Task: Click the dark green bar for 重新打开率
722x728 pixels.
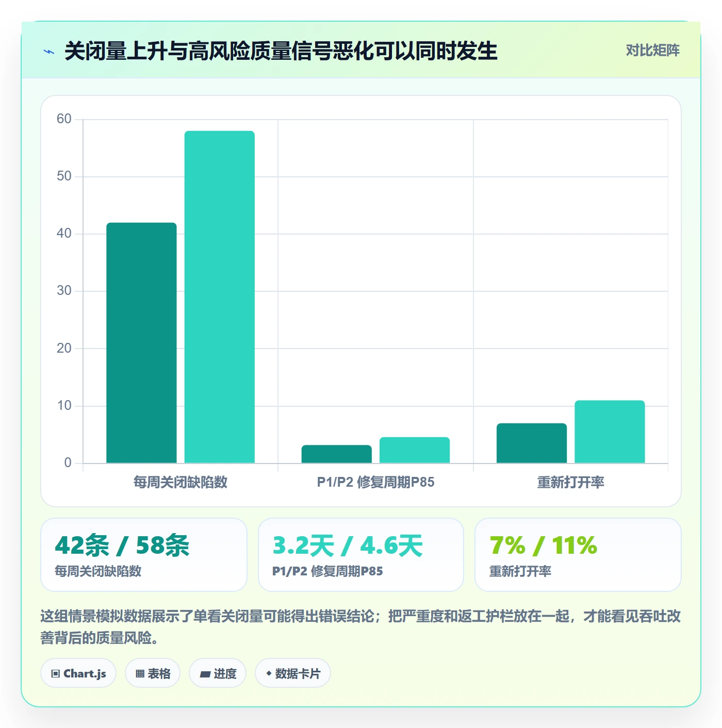Action: (532, 443)
